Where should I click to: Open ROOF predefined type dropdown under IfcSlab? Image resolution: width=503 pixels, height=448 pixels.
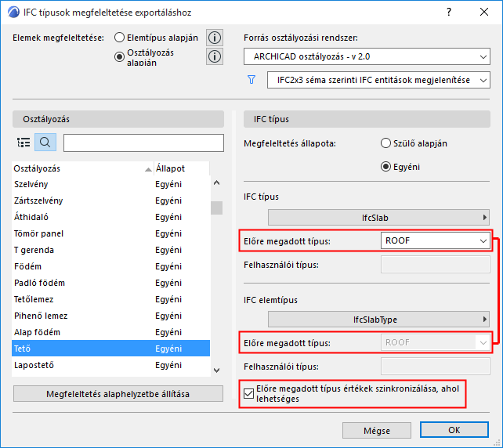436,240
